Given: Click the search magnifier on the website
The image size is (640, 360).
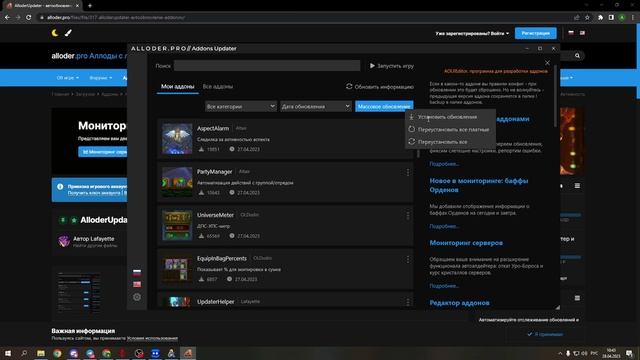Looking at the screenshot, I should coord(577,56).
